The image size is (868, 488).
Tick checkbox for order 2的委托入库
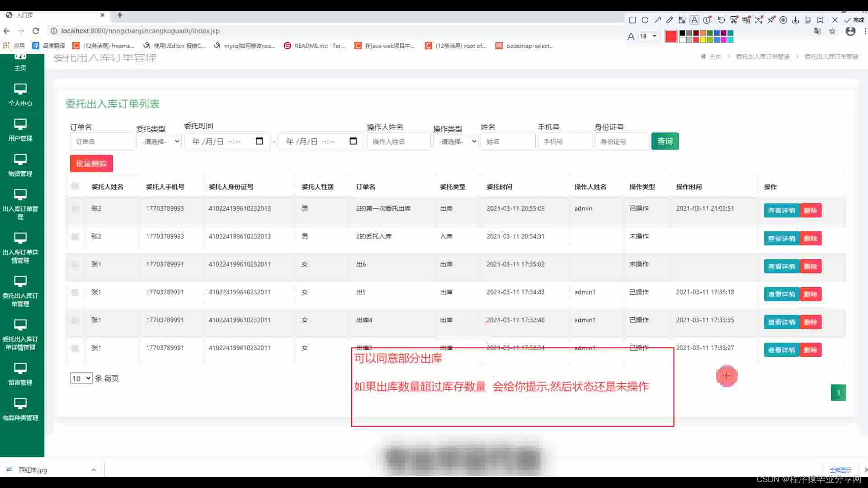[x=75, y=236]
